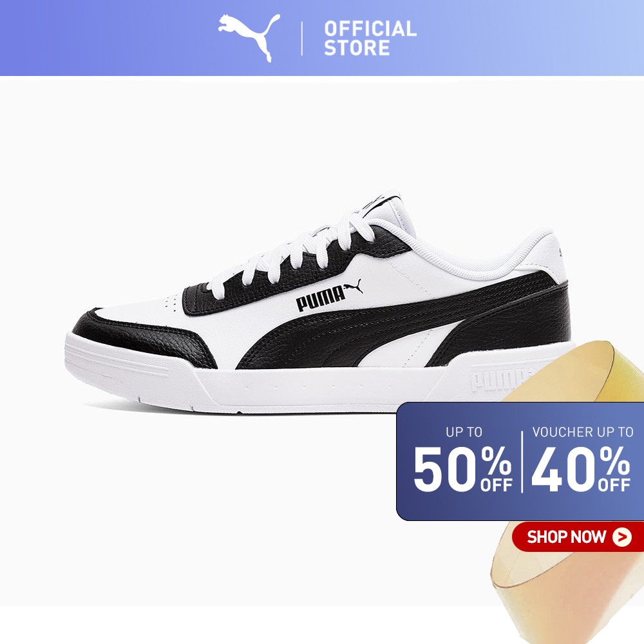Click the black toe cap of shoe
The height and width of the screenshot is (644, 644).
point(144,338)
